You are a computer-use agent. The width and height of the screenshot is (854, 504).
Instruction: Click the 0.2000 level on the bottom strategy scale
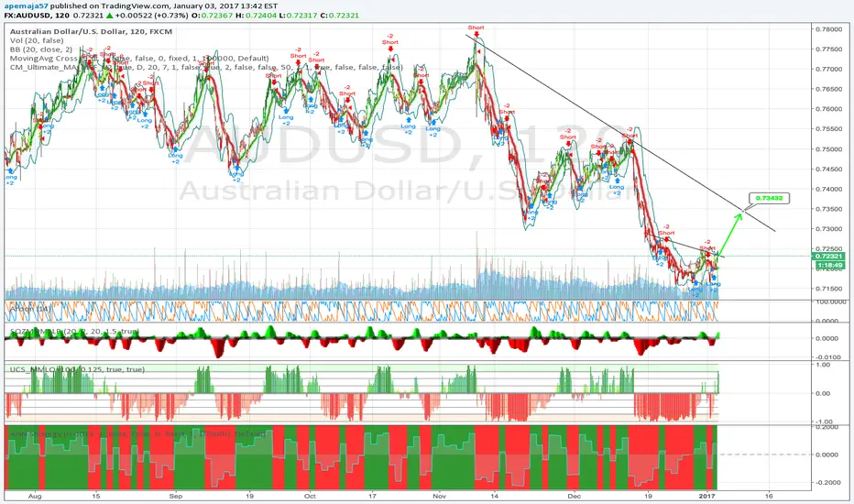827,427
